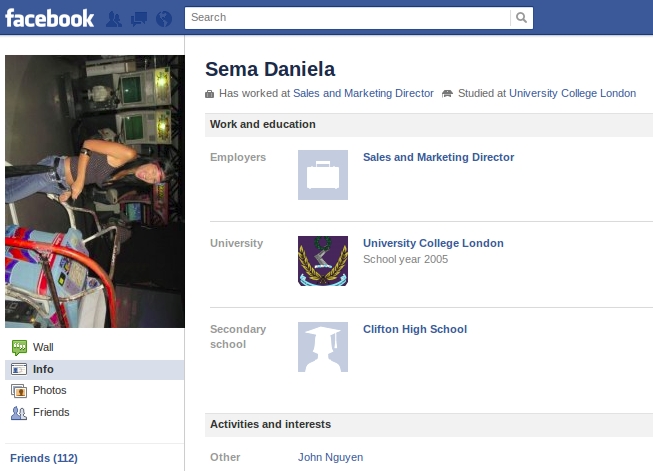Click the 'Employers' label

pyautogui.click(x=238, y=157)
